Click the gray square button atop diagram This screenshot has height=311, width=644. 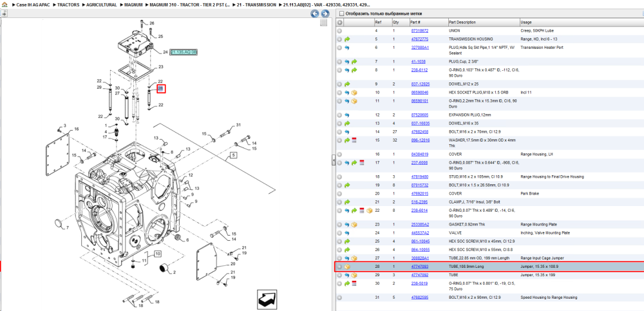tap(324, 23)
